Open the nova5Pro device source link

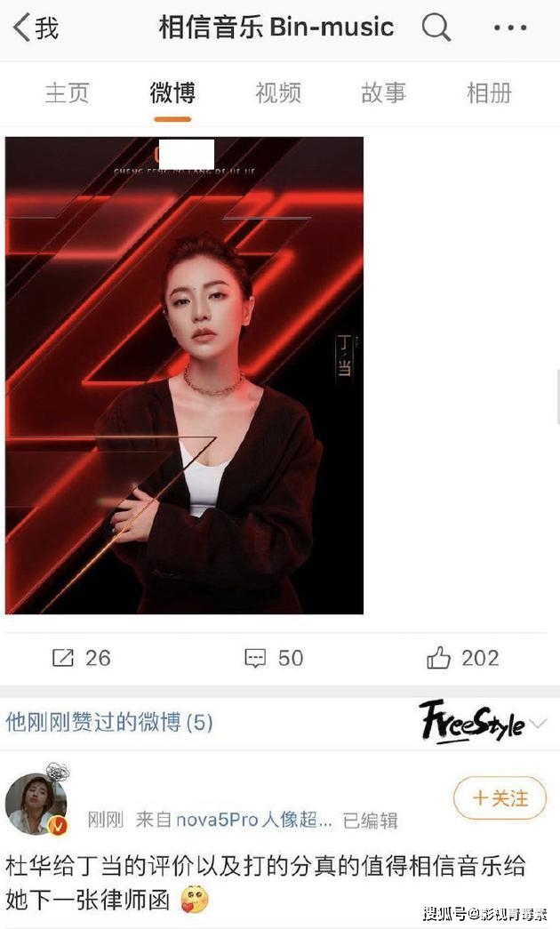234,820
